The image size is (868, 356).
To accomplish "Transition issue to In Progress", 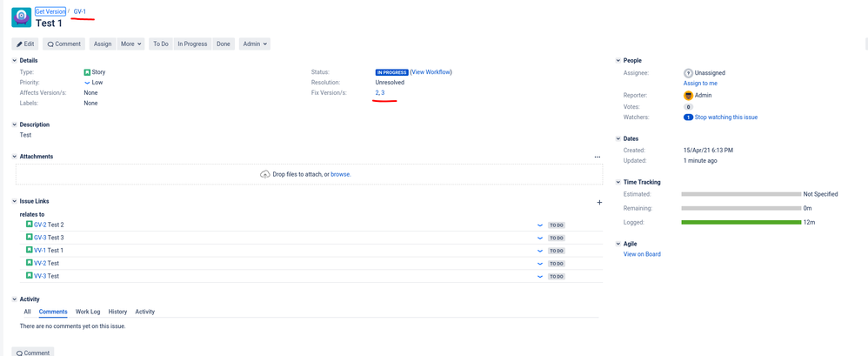I will [x=192, y=44].
